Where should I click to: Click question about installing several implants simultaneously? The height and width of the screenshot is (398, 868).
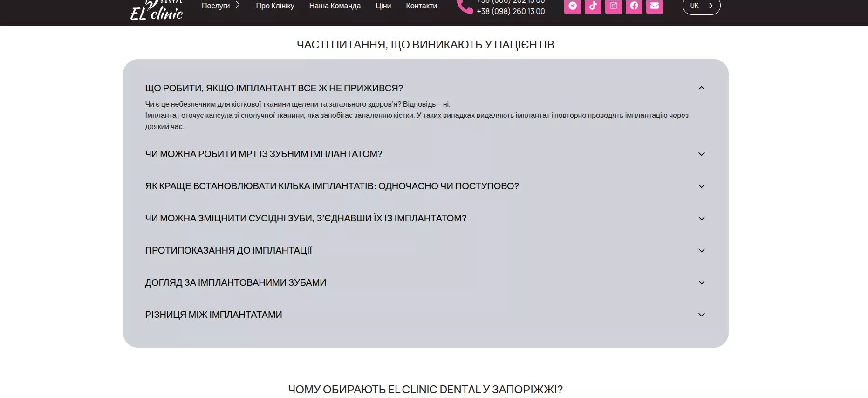332,186
